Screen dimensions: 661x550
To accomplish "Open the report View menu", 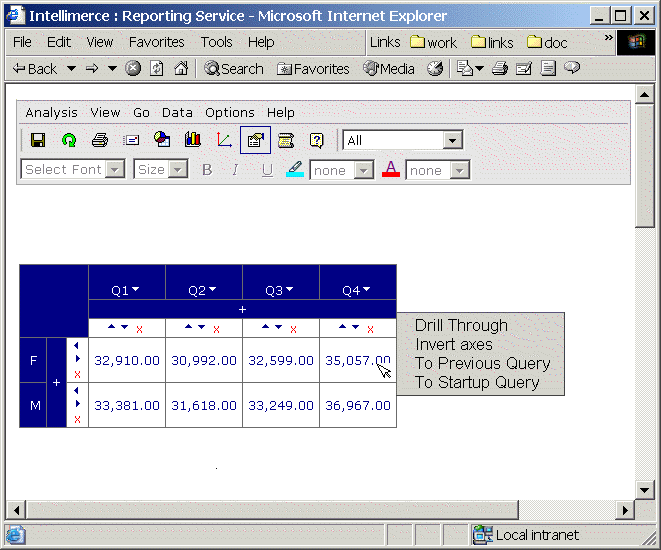I will coord(105,113).
